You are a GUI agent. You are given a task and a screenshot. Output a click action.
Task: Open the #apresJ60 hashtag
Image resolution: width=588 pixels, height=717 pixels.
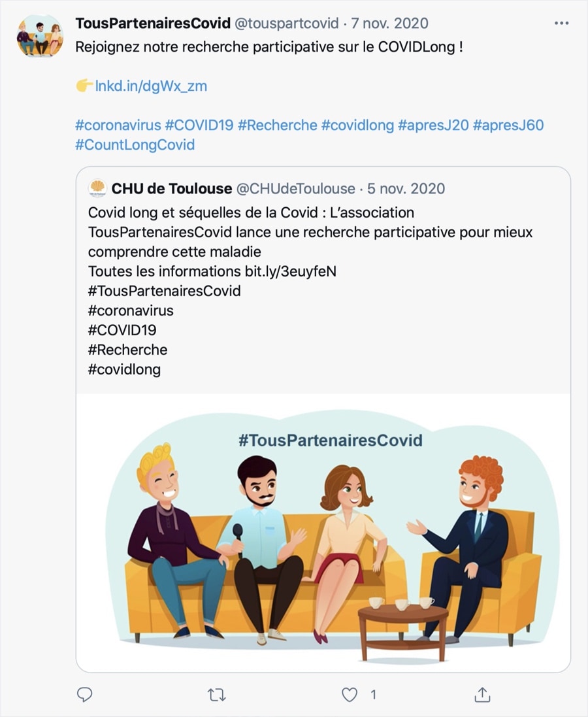click(x=508, y=125)
